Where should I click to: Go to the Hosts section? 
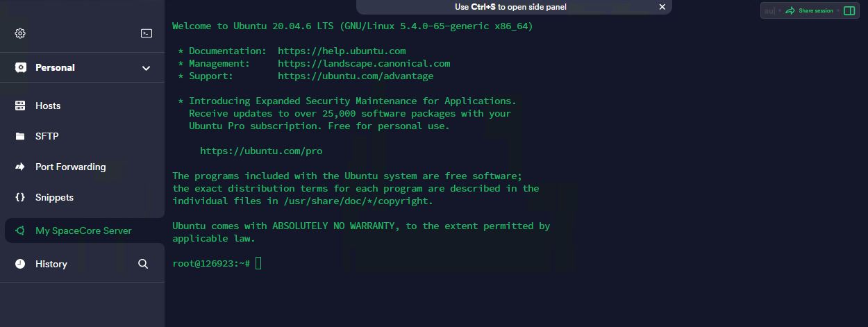tap(48, 106)
